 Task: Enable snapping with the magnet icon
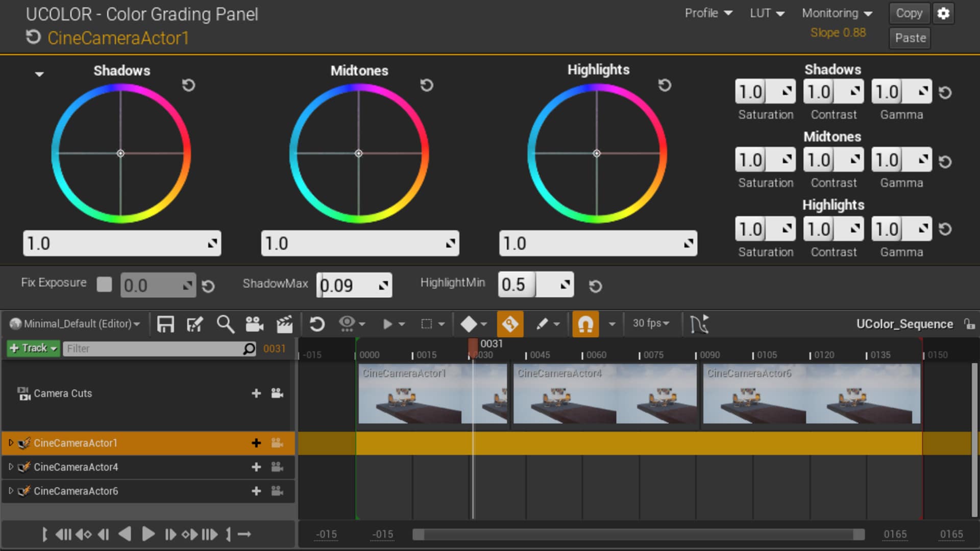(585, 323)
